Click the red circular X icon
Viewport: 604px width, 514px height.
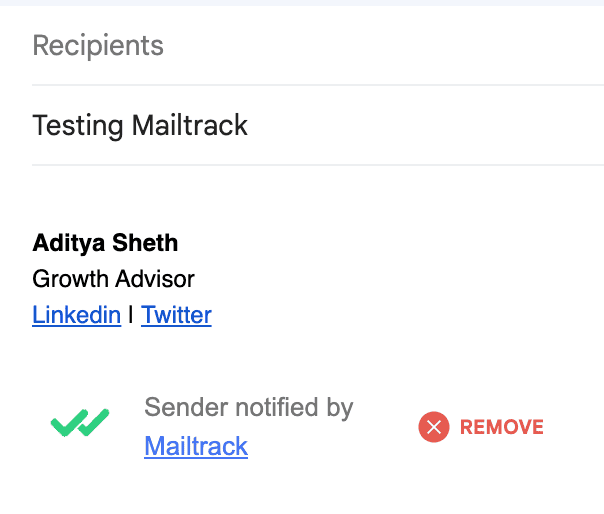tap(434, 427)
